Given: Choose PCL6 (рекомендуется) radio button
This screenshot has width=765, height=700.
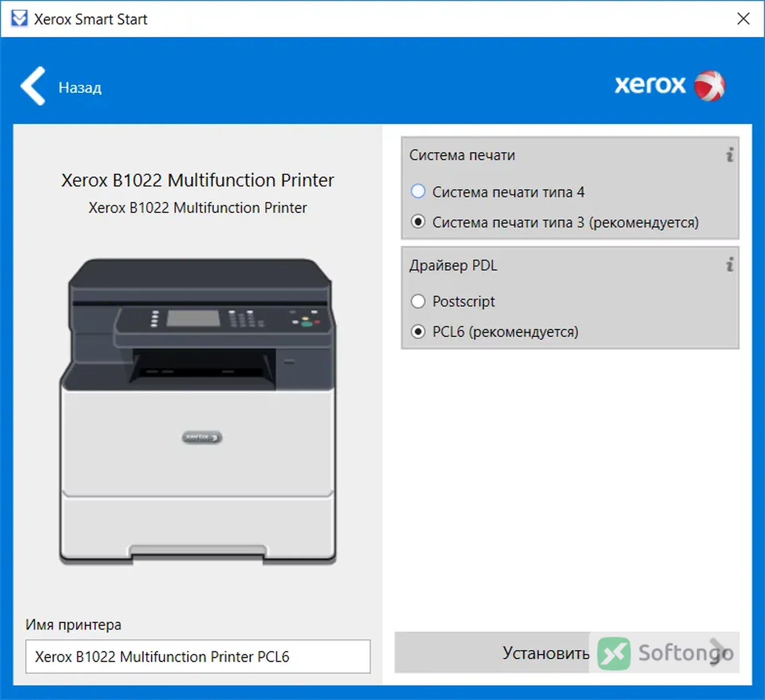Looking at the screenshot, I should click(x=418, y=332).
